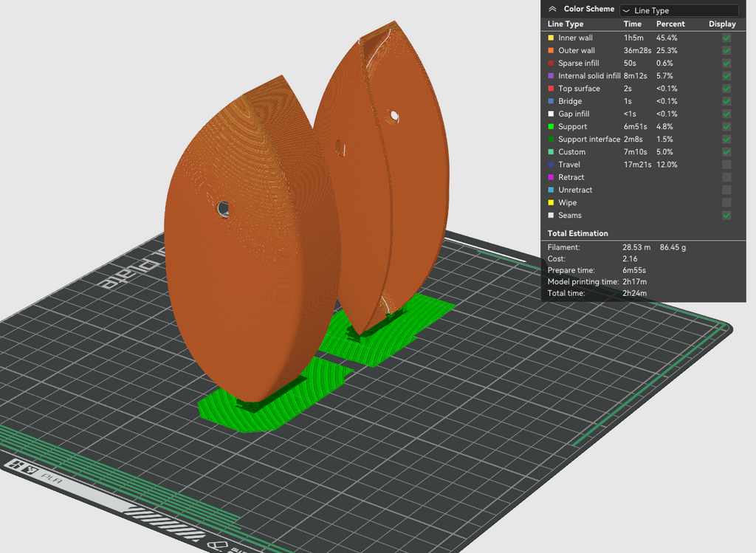Enable Travel display checkbox
Viewport: 756px width, 553px height.
[726, 165]
